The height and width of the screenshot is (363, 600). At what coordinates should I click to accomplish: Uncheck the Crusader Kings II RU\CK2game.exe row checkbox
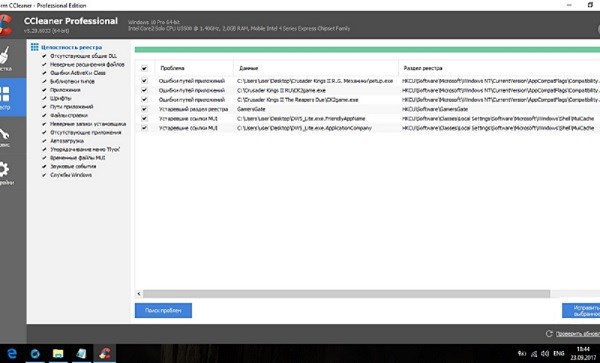tap(144, 90)
